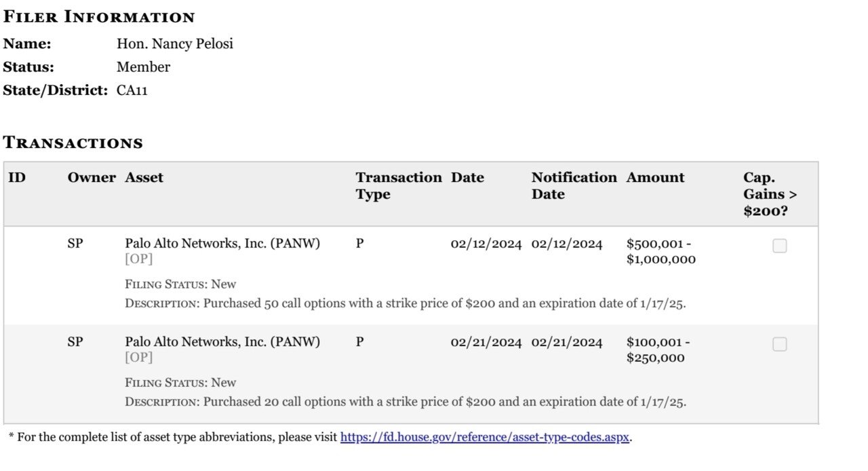The width and height of the screenshot is (868, 471).
Task: Tick the Cap. Gains checkbox for 02/21/2024 transaction
Action: 779,345
